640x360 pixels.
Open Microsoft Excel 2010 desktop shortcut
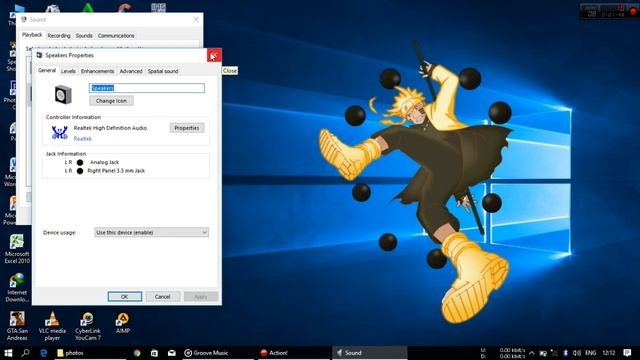(17, 249)
